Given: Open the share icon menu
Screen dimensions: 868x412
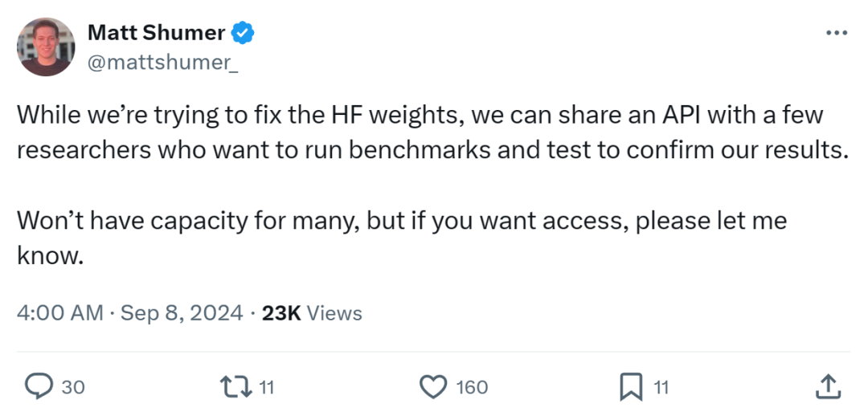Looking at the screenshot, I should (826, 387).
